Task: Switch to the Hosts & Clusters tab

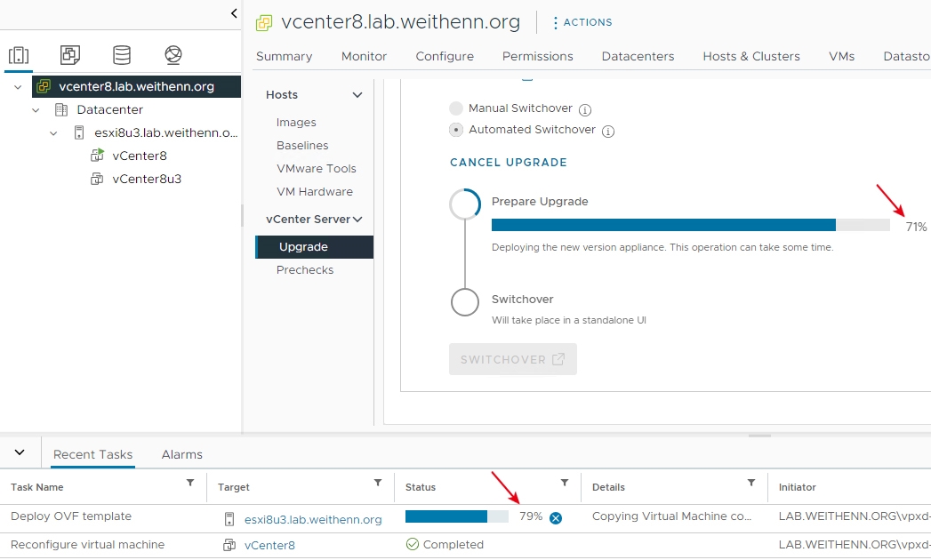Action: [751, 56]
